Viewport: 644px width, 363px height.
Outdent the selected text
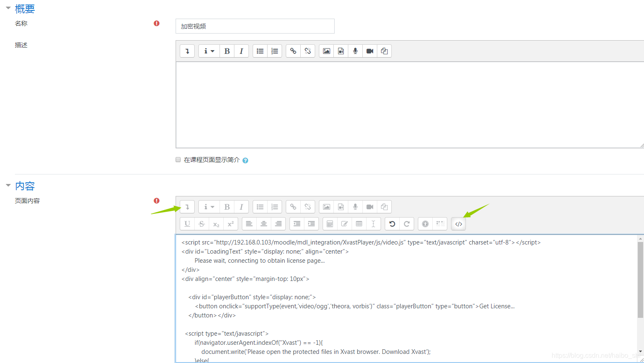(297, 224)
